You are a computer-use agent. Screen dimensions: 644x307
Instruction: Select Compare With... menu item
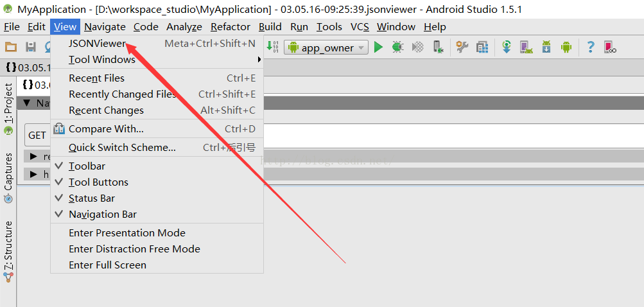coord(157,129)
